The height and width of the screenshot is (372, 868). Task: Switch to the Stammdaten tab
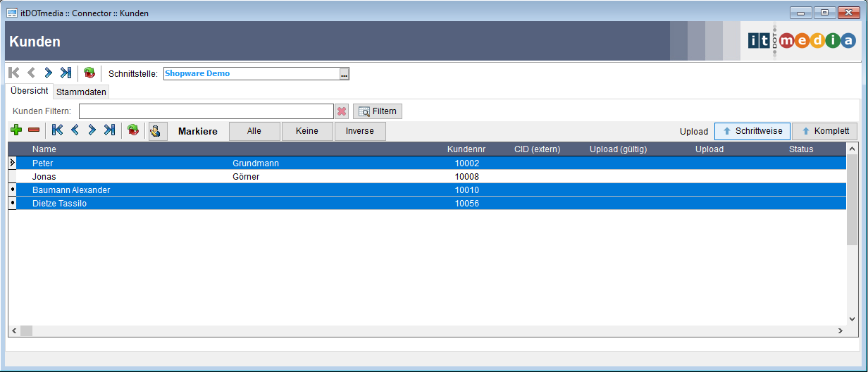coord(82,92)
